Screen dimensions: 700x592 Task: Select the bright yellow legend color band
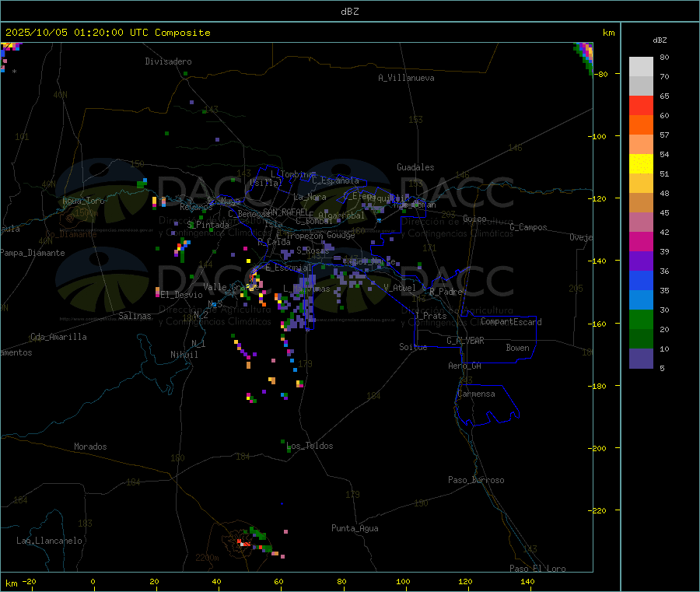pos(641,163)
